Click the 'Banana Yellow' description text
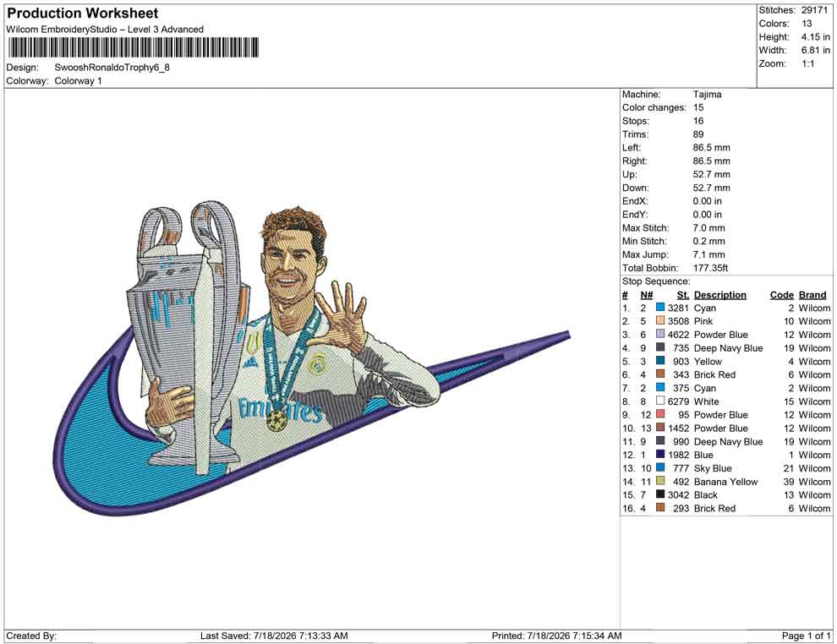Screen dimensions: 837x644 [725, 481]
